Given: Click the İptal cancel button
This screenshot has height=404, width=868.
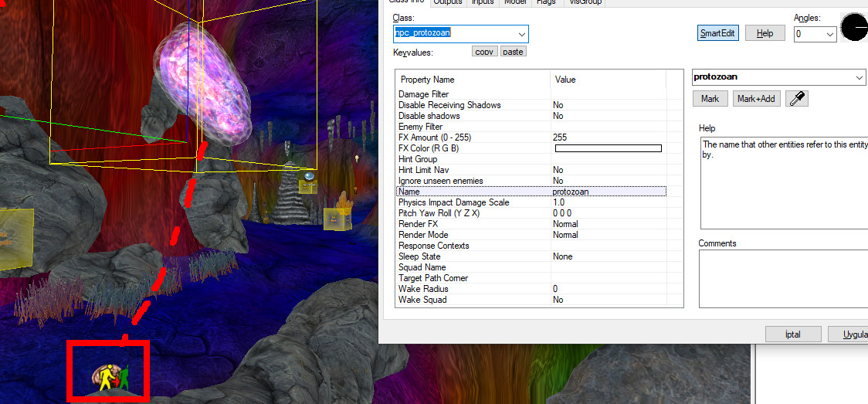Looking at the screenshot, I should [793, 334].
